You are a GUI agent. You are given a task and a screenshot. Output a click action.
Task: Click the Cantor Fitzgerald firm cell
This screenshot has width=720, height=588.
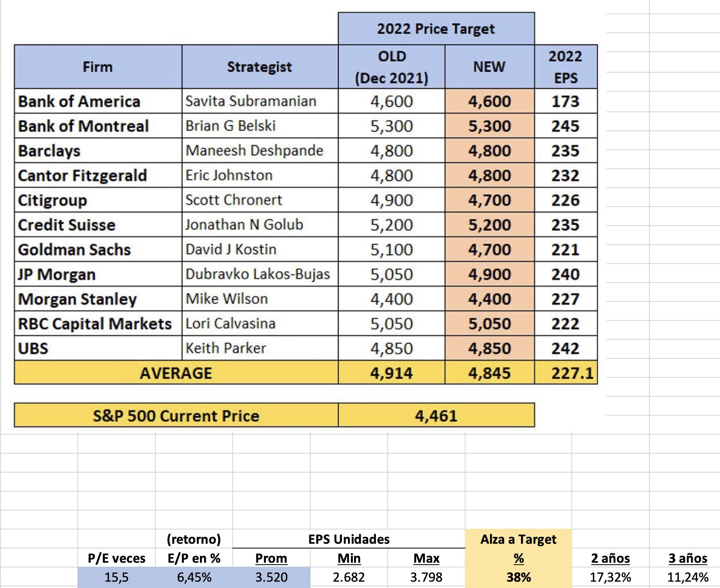tap(98, 175)
